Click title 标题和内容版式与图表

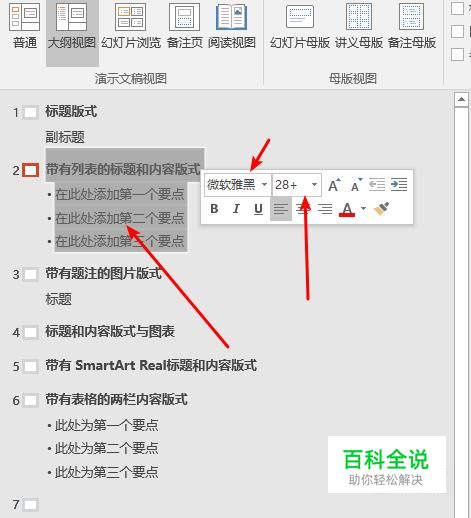tap(110, 331)
